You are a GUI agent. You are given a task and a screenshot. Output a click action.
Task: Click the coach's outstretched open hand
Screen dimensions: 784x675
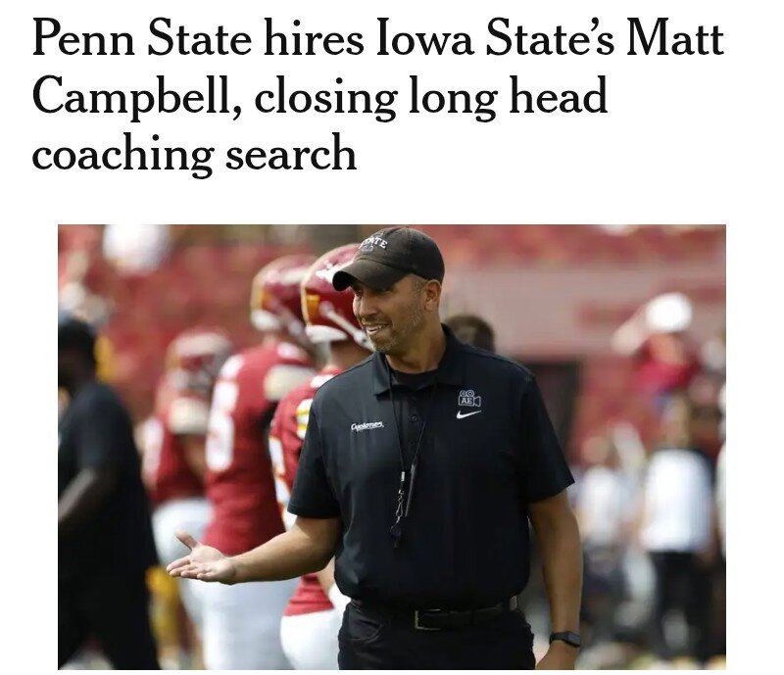point(199,559)
